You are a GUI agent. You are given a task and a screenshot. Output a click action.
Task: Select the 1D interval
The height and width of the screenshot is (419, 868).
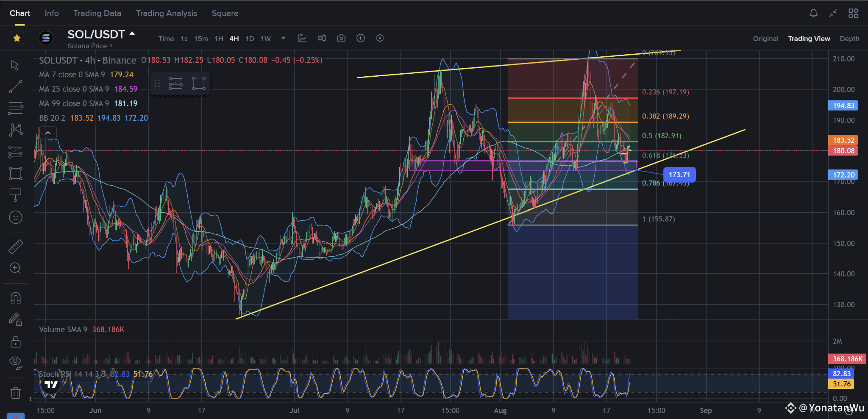tap(250, 39)
